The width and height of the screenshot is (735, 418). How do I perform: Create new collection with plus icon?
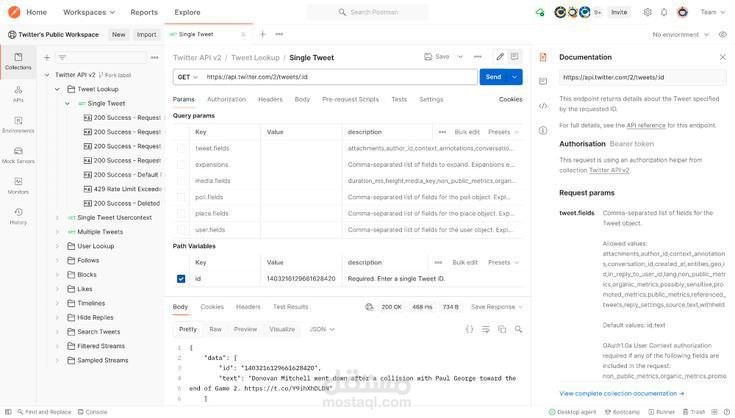47,58
